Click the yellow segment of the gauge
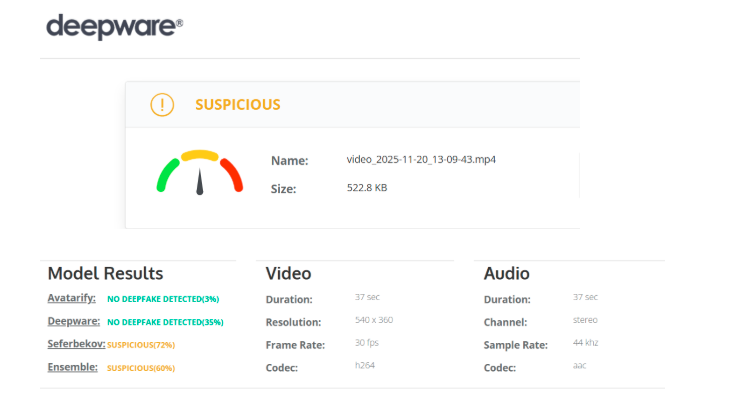Screen dimensions: 729x415 point(199,156)
